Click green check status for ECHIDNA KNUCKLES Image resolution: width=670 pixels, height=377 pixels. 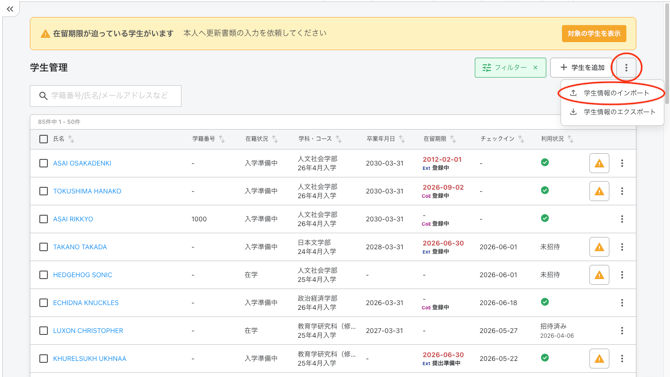(x=545, y=302)
